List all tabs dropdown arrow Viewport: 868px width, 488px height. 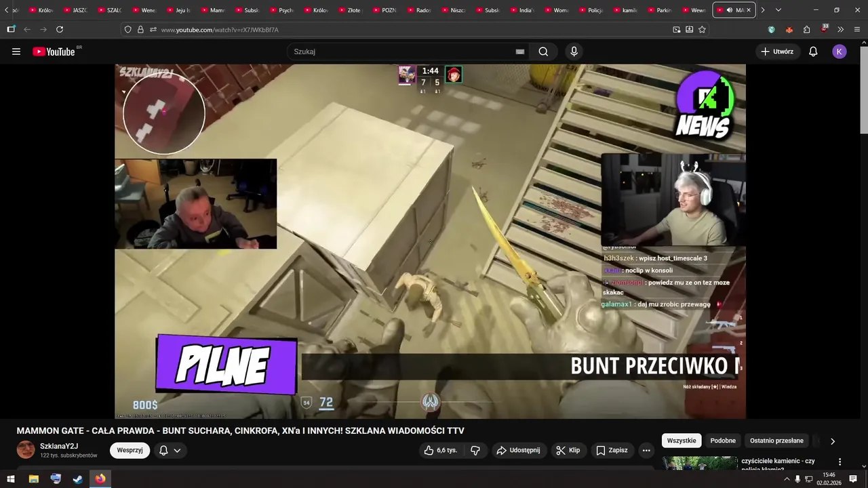(778, 10)
